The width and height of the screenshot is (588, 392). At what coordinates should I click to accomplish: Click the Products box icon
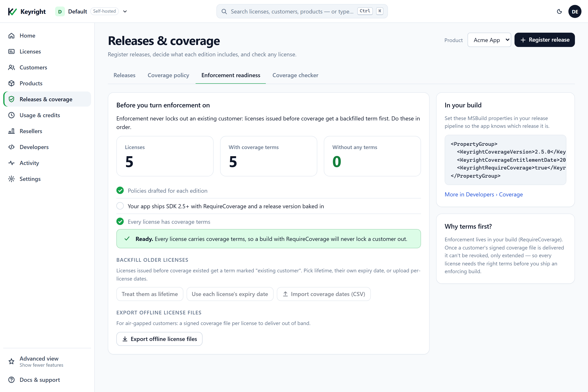coord(11,83)
